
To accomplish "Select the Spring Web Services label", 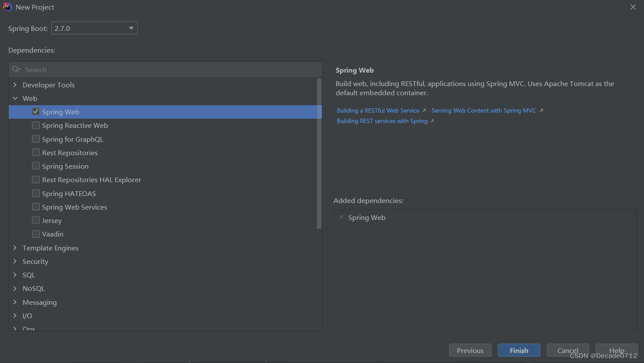I will (75, 207).
